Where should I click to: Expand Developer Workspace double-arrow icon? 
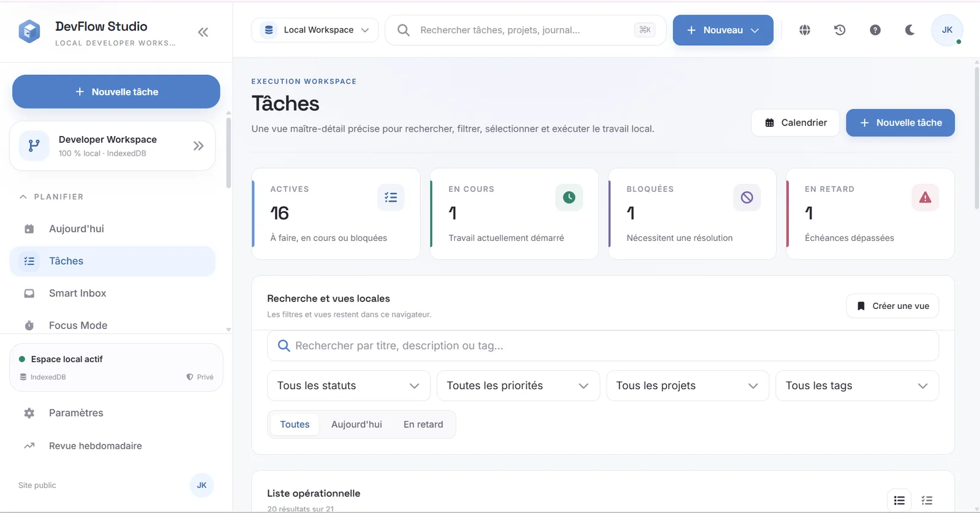198,146
